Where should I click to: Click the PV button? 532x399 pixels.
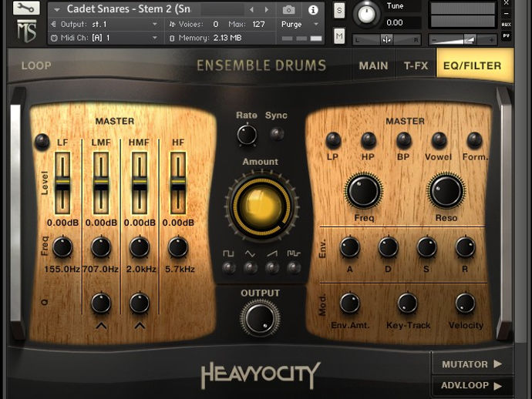click(x=506, y=36)
